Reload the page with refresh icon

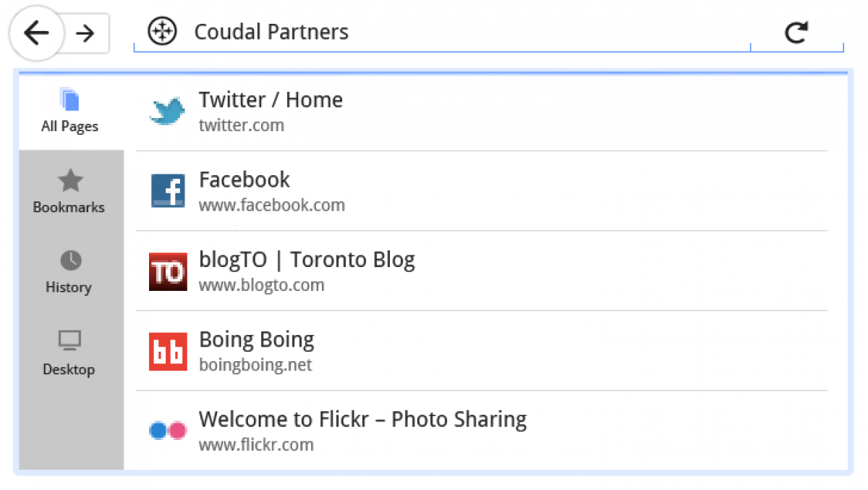coord(796,33)
